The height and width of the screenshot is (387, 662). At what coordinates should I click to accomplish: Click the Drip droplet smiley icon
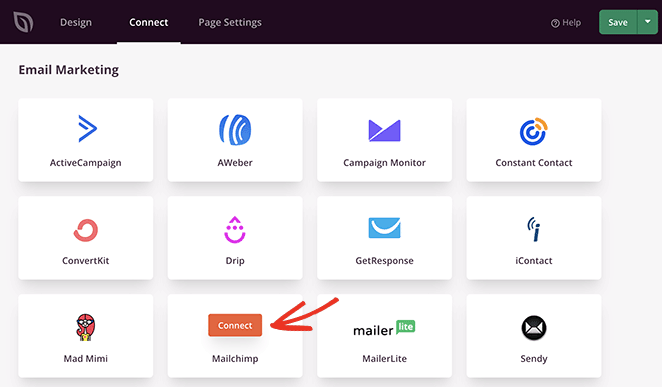point(235,230)
